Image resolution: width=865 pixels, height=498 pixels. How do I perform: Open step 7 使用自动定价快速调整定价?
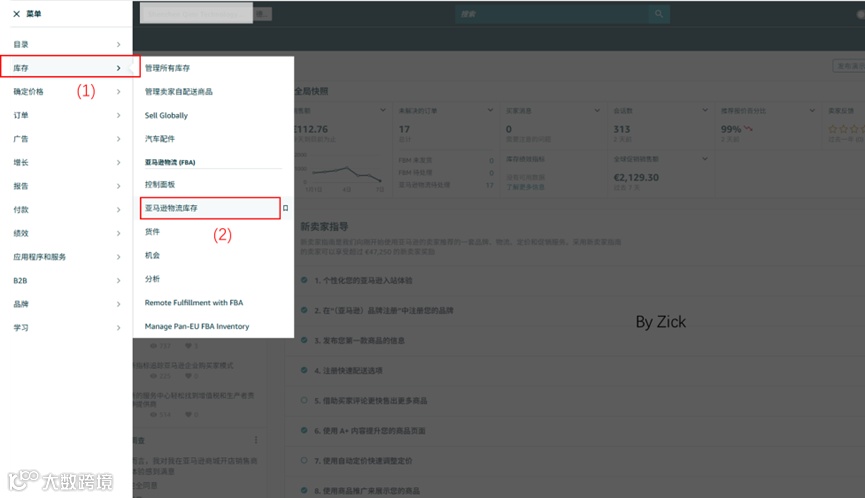coord(363,461)
